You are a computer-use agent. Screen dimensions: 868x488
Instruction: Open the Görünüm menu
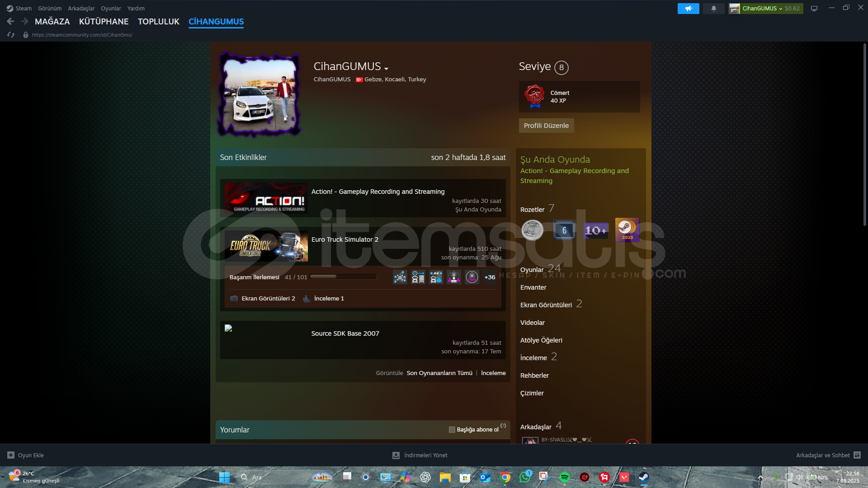click(x=50, y=8)
